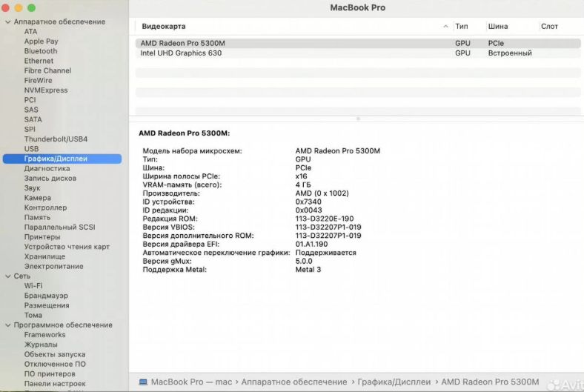Screen dimensions: 584x392
Task: Select Fibre Channel in the sidebar
Action: pyautogui.click(x=47, y=70)
